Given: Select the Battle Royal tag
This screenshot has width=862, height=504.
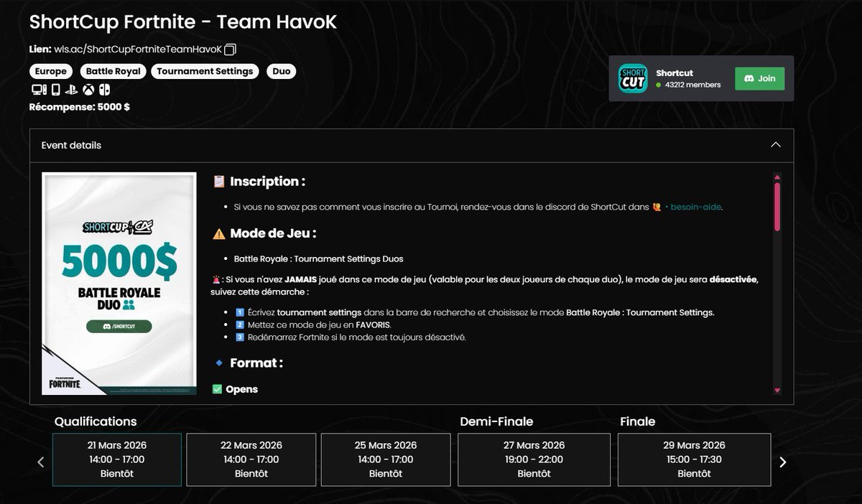Looking at the screenshot, I should [113, 71].
